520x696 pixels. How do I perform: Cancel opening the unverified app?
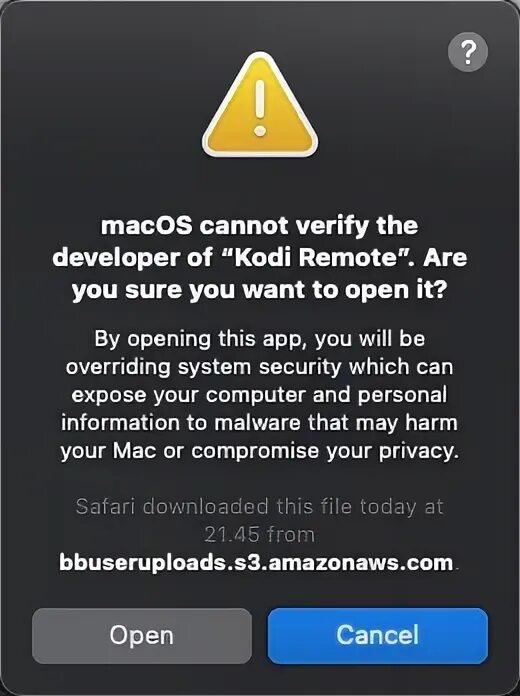coord(377,636)
